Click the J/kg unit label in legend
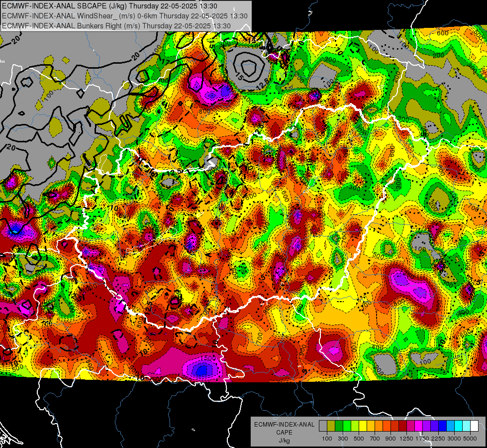The width and height of the screenshot is (487, 448). tap(284, 441)
